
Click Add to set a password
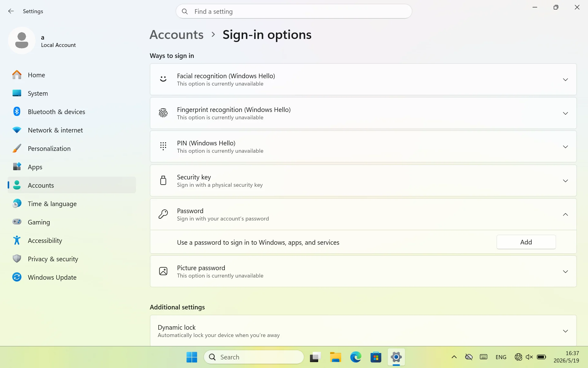click(x=526, y=242)
